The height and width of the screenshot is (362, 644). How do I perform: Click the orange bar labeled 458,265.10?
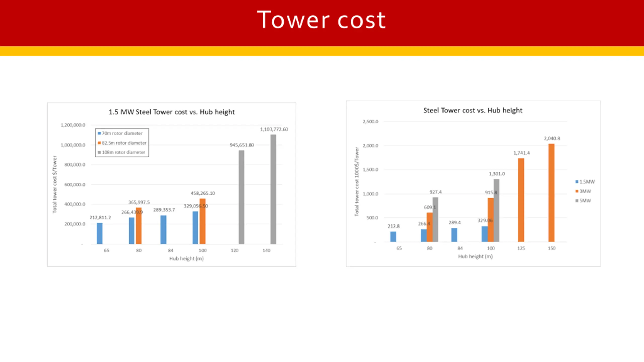[203, 221]
